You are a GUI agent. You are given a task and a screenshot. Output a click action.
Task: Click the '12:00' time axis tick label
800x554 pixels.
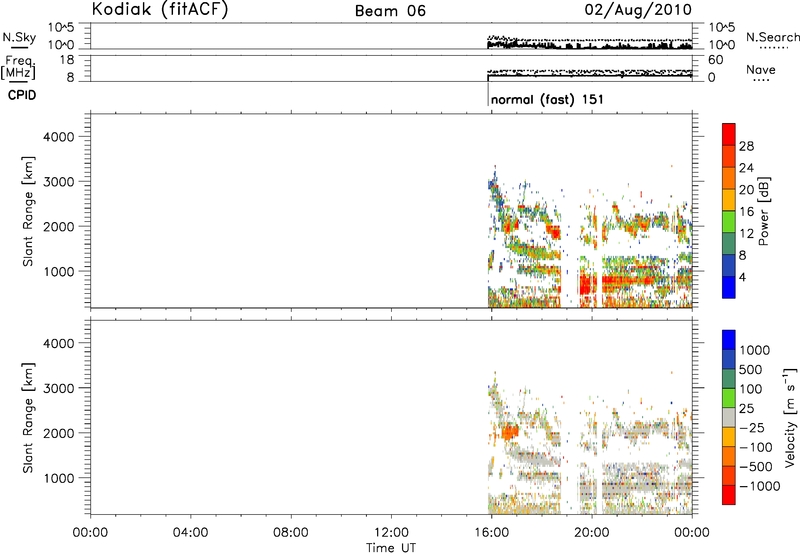391,533
